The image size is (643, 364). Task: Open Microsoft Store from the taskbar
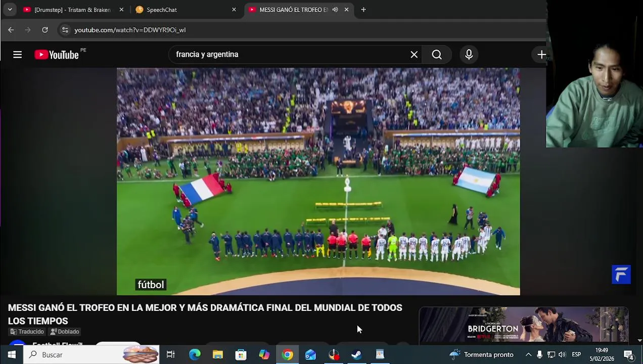[x=241, y=355]
